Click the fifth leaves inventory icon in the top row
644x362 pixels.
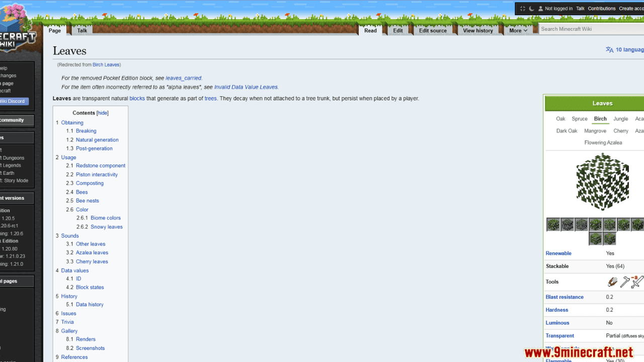click(610, 224)
